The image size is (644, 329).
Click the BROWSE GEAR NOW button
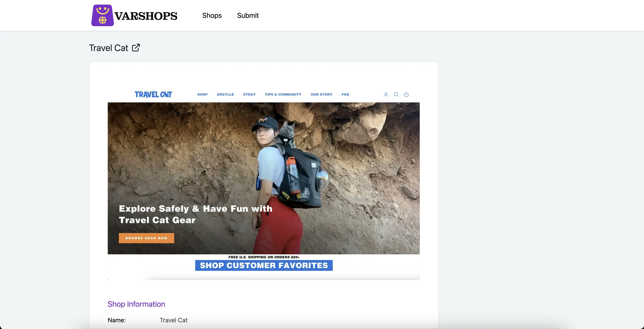pyautogui.click(x=146, y=238)
